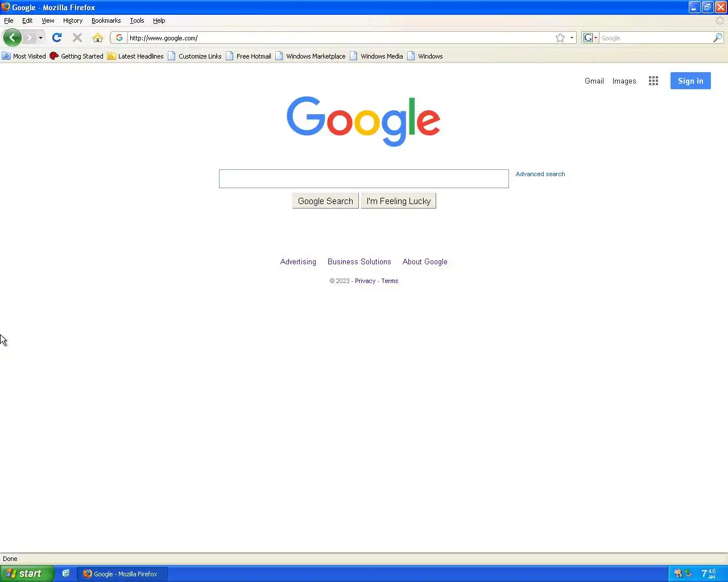The image size is (728, 582).
Task: Open the Terms link
Action: point(390,281)
